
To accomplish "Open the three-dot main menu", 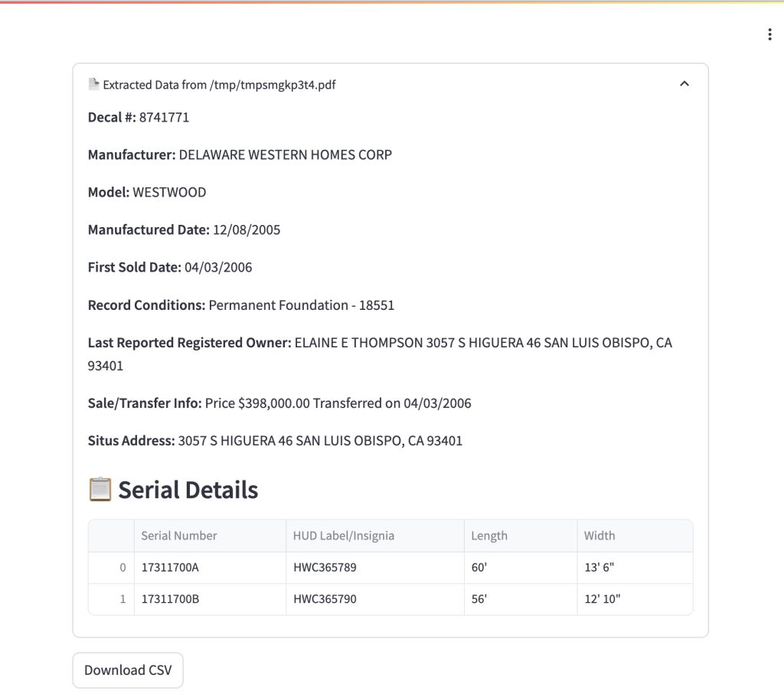I will 769,34.
